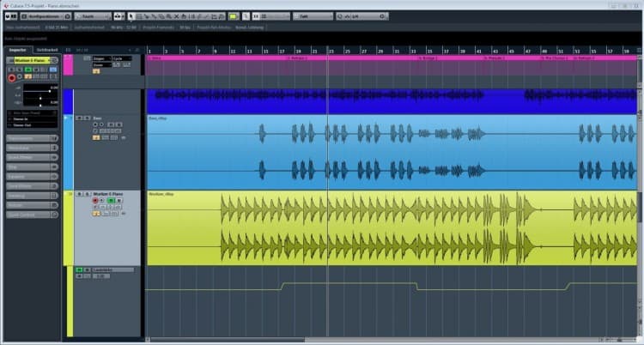Click bar 41 on the ruler
Image resolution: width=644 pixels, height=345 pixels.
coord(478,51)
